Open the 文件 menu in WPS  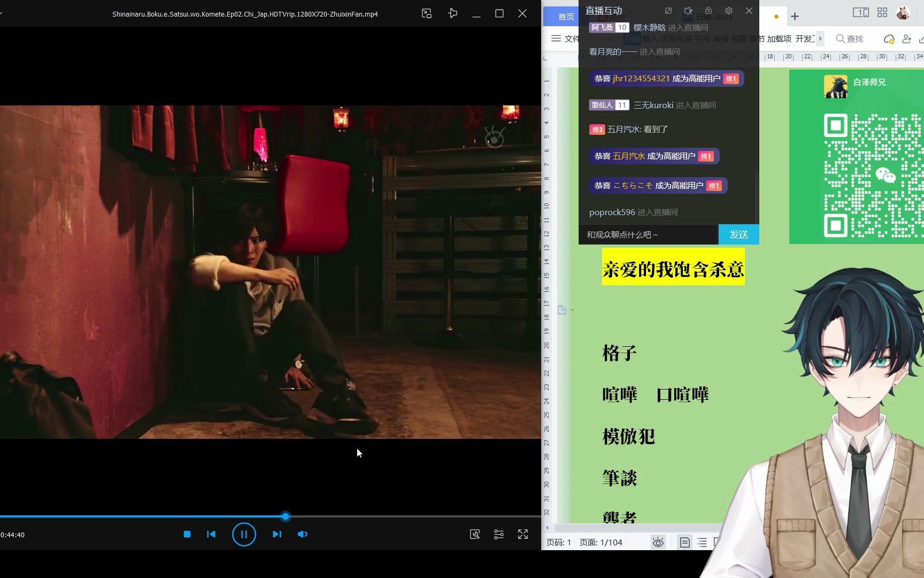tap(566, 39)
